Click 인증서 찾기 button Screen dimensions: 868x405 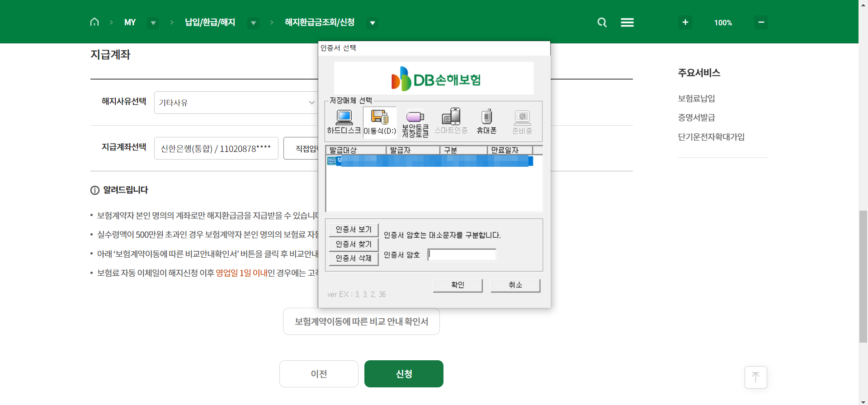click(354, 244)
